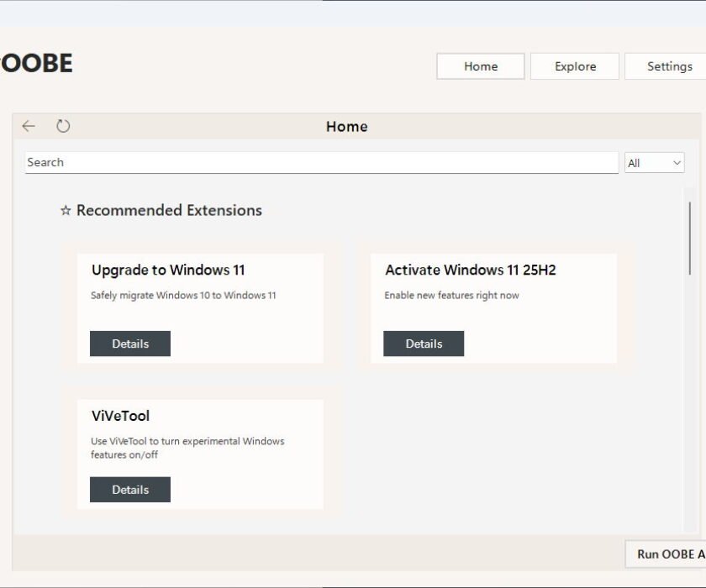Click into the Search field
Screen dimensions: 706x588
tap(321, 162)
